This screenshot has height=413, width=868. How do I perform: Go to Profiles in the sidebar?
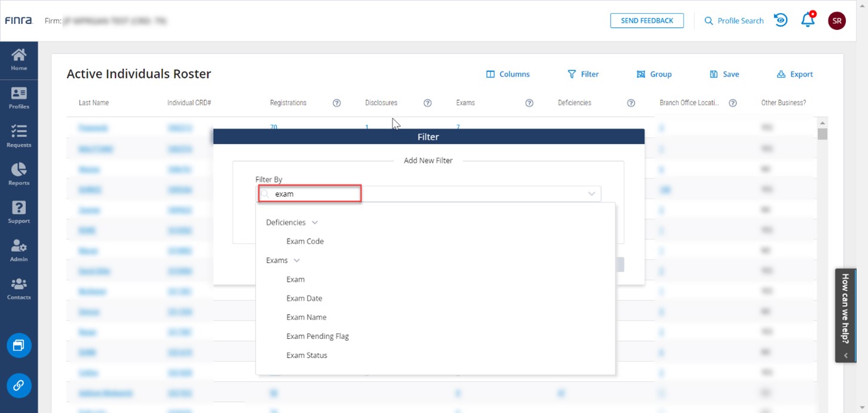(x=19, y=98)
